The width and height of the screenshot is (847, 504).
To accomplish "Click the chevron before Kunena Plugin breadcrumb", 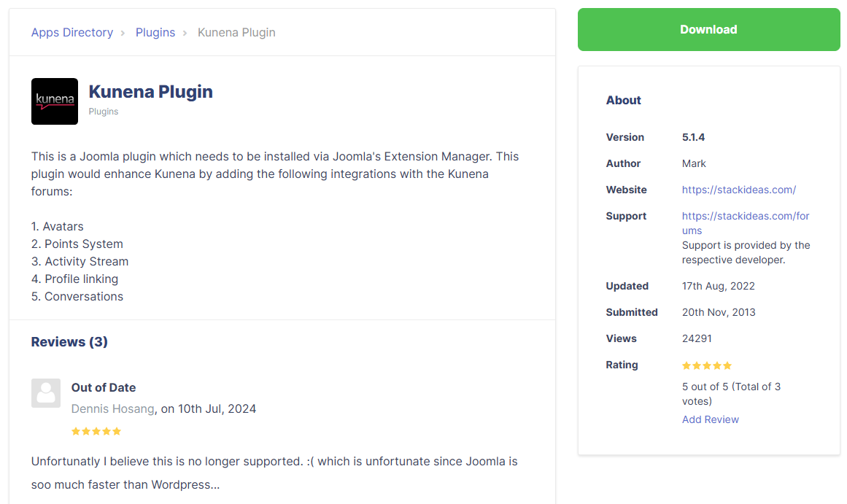I will point(185,33).
